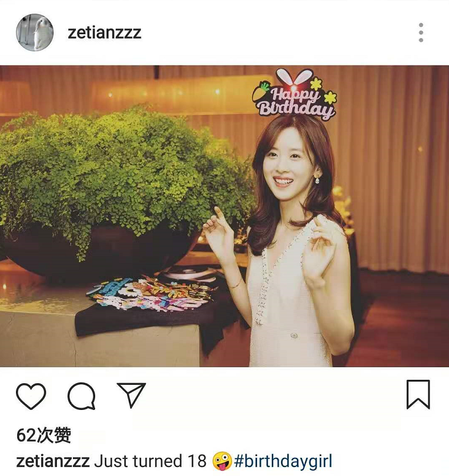Image resolution: width=449 pixels, height=476 pixels.
Task: Save the post with the bookmark icon
Action: pyautogui.click(x=418, y=395)
